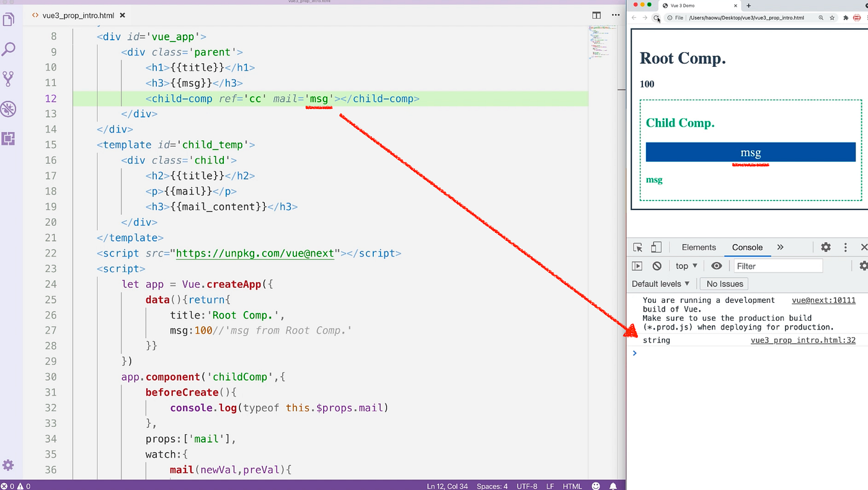The height and width of the screenshot is (490, 868).
Task: Switch to the Elements DevTools tab
Action: click(699, 247)
